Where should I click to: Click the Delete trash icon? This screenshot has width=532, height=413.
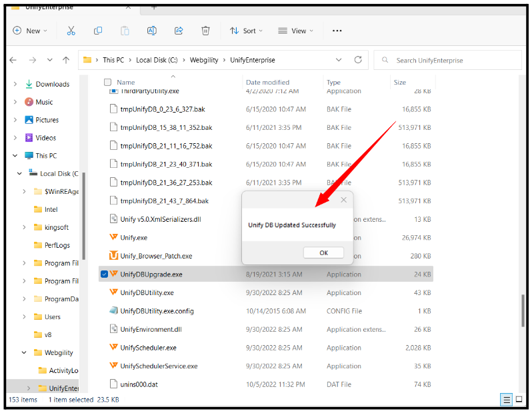(x=205, y=31)
